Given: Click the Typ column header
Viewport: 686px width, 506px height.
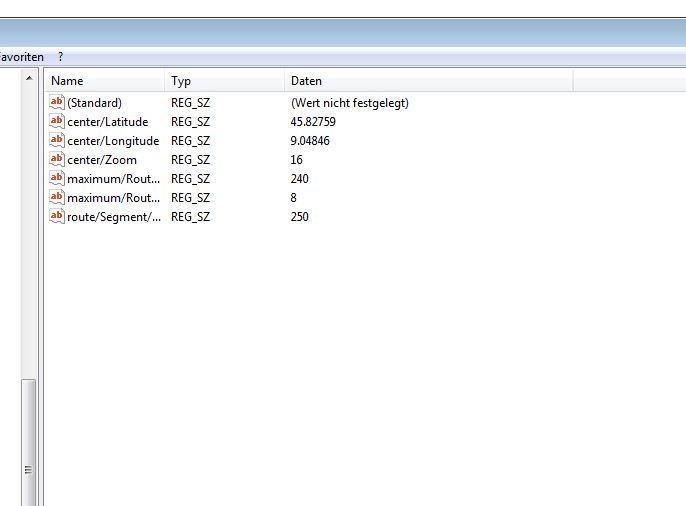Looking at the screenshot, I should click(224, 81).
